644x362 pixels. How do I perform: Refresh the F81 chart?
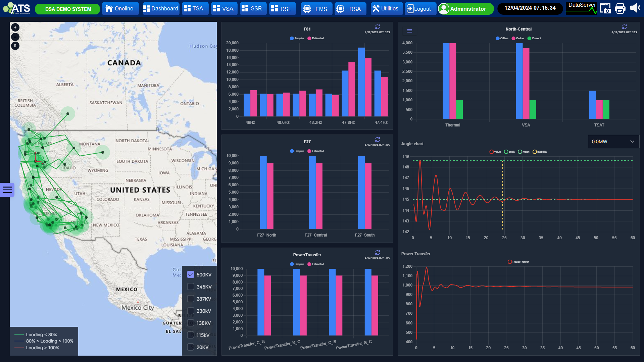(377, 27)
